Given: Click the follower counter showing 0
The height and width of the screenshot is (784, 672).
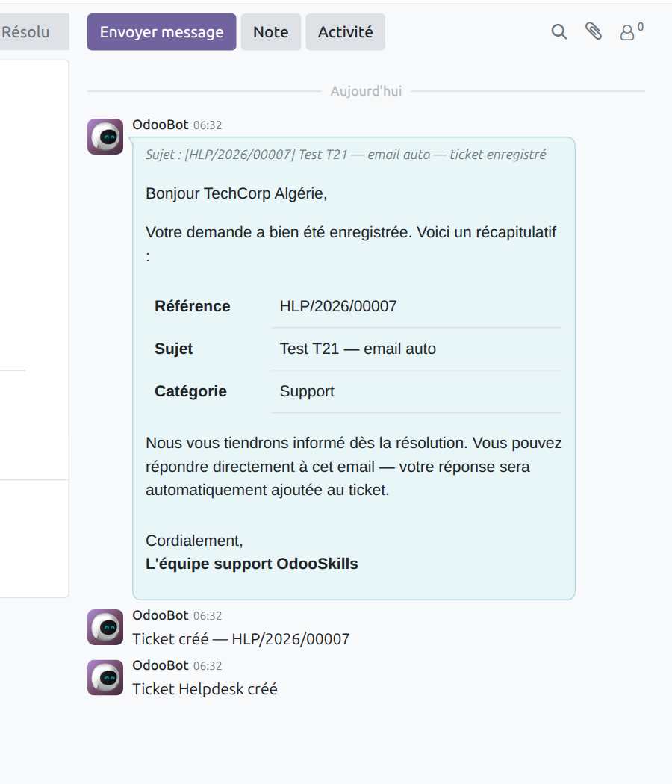Looking at the screenshot, I should 638,26.
